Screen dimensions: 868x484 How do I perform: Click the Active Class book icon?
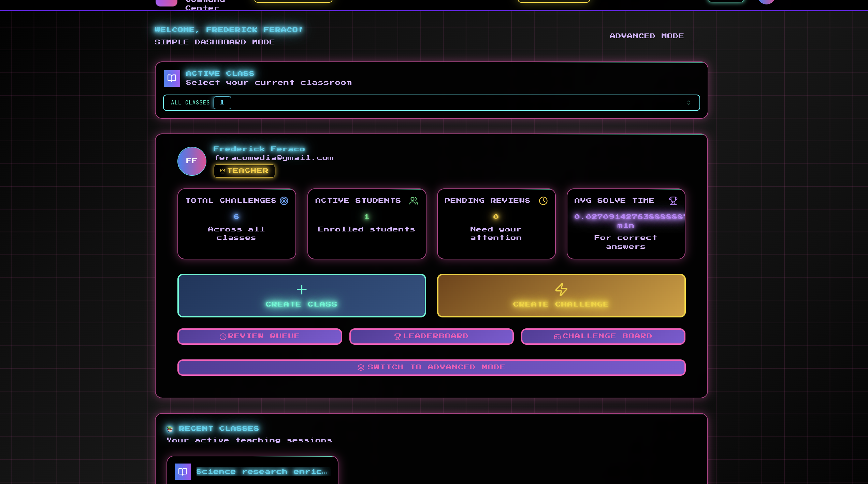click(x=172, y=79)
